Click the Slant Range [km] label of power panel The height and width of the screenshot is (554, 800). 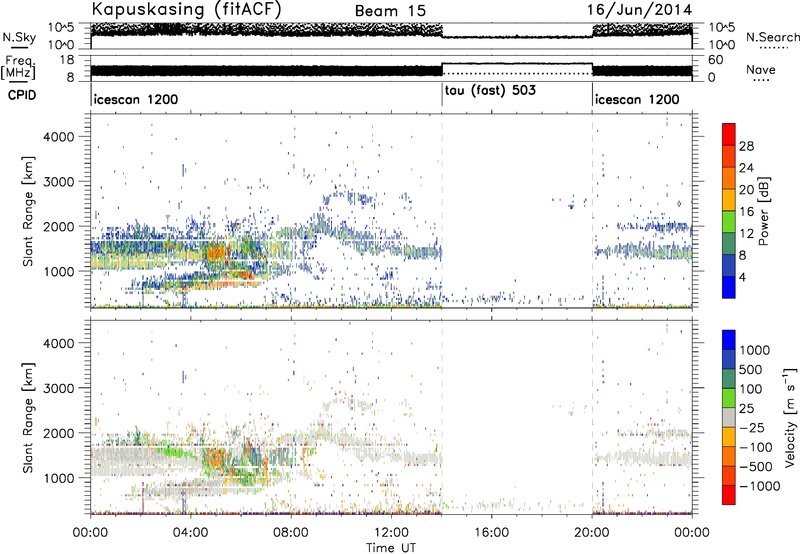(x=28, y=211)
